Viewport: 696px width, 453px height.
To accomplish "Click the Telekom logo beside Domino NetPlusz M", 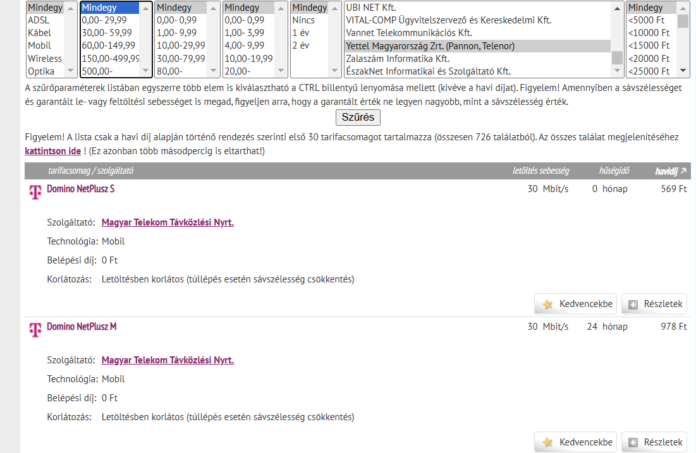I will (x=35, y=328).
